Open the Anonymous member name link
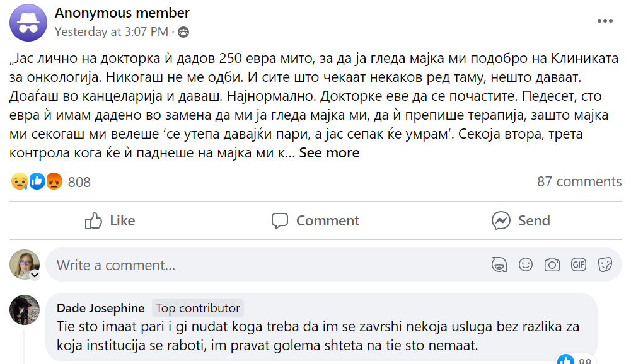The height and width of the screenshot is (364, 631). coord(122,13)
